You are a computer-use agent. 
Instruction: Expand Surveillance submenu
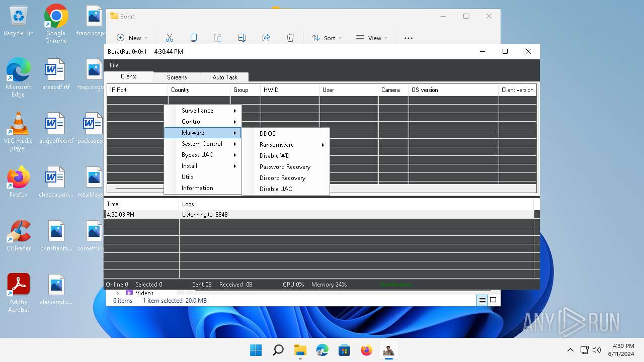tap(203, 111)
